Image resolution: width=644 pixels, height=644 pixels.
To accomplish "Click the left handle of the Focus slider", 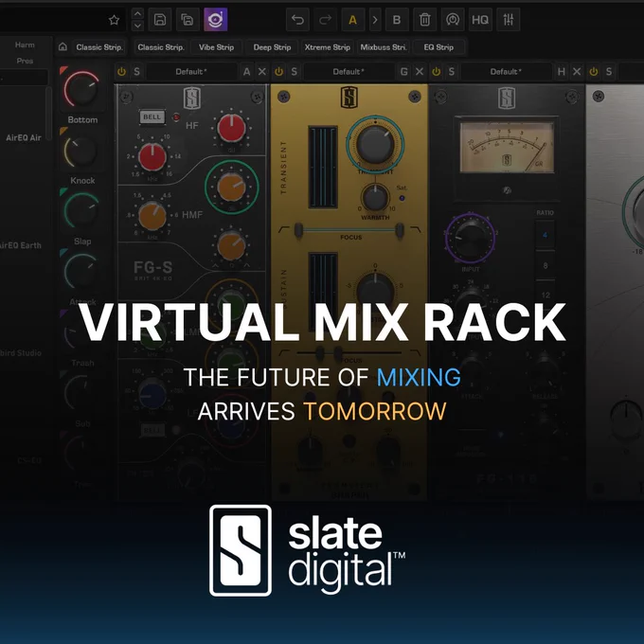I will tap(298, 230).
